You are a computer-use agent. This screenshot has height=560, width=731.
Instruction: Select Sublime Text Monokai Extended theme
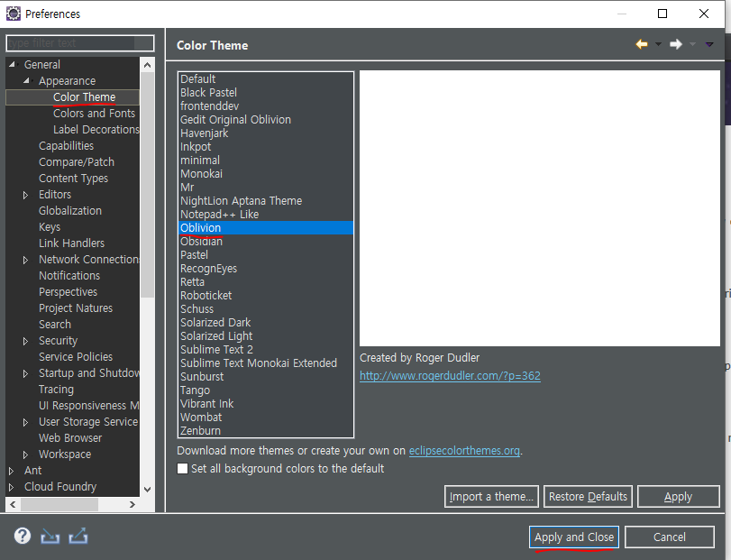pyautogui.click(x=266, y=363)
